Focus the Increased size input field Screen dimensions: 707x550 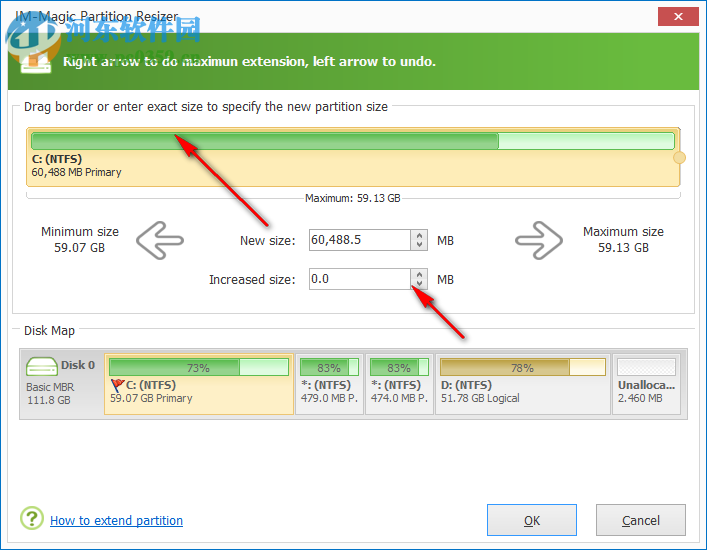tap(360, 279)
